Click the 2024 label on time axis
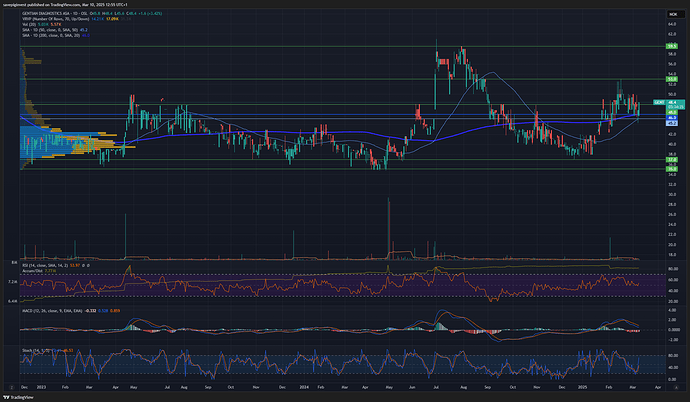The width and height of the screenshot is (690, 402). click(304, 387)
